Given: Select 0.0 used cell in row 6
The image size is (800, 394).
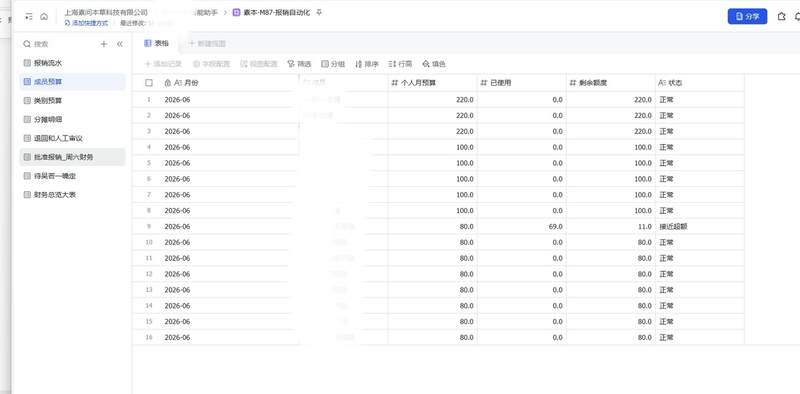Looking at the screenshot, I should tap(521, 179).
